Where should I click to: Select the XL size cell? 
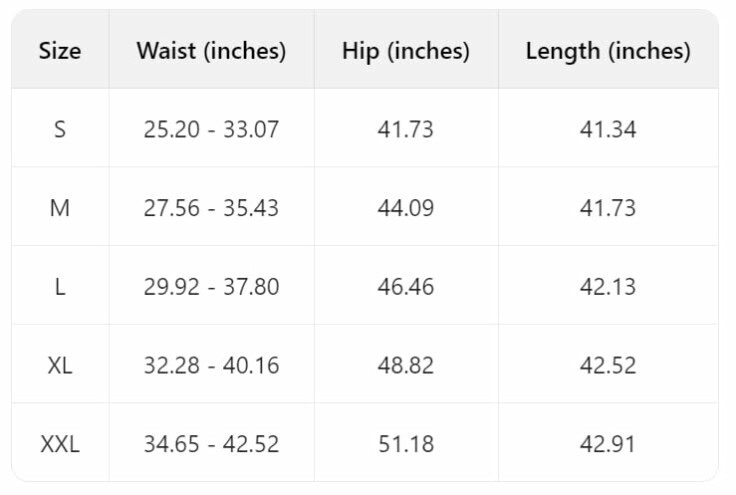[x=60, y=365]
